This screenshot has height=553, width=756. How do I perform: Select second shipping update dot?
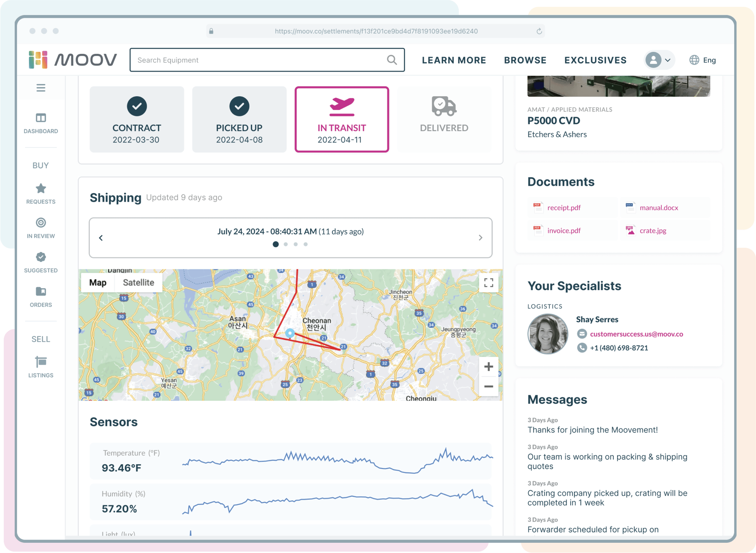pos(286,244)
